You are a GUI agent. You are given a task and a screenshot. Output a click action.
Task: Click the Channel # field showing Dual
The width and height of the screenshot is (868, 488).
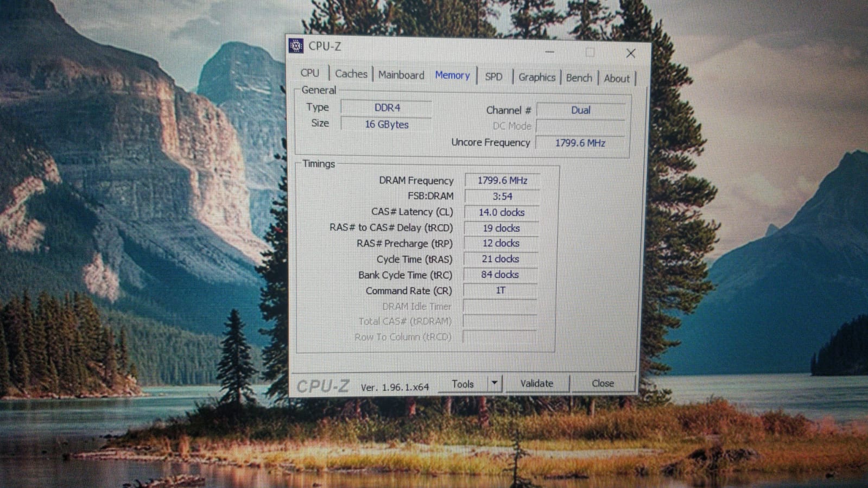tap(580, 110)
